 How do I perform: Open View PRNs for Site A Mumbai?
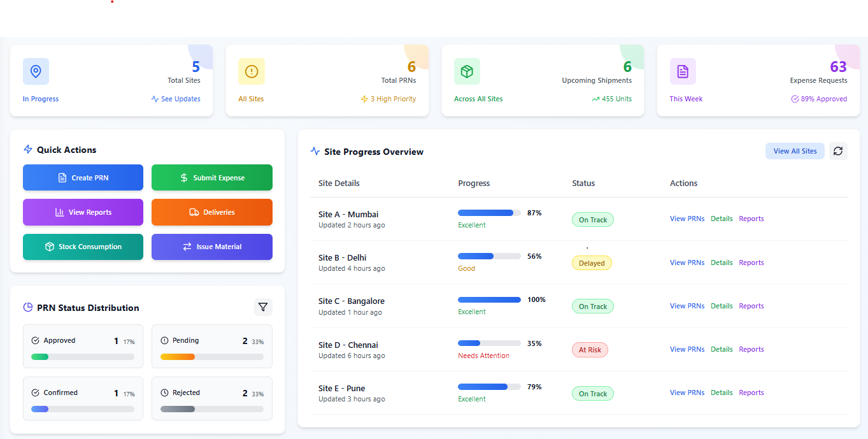pos(687,218)
